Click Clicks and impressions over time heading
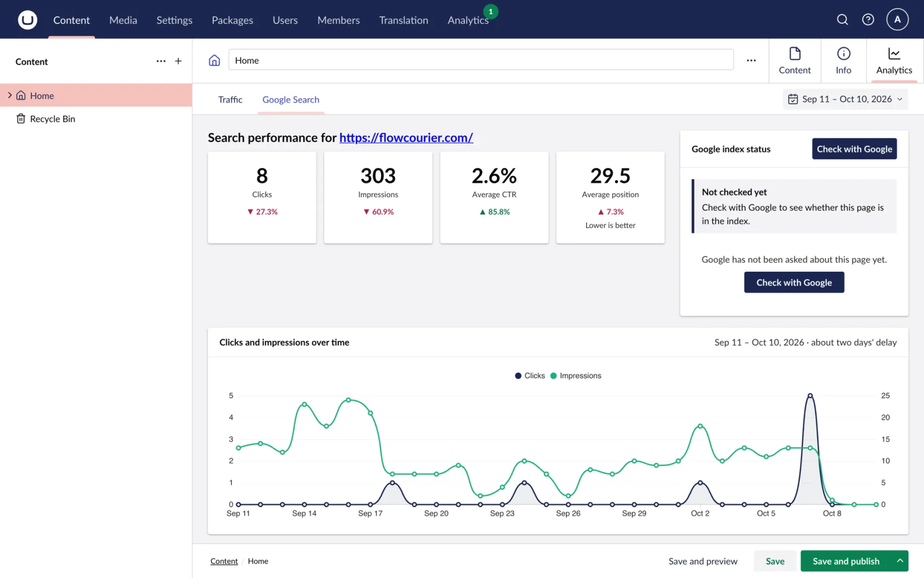Image resolution: width=924 pixels, height=578 pixels. click(284, 342)
